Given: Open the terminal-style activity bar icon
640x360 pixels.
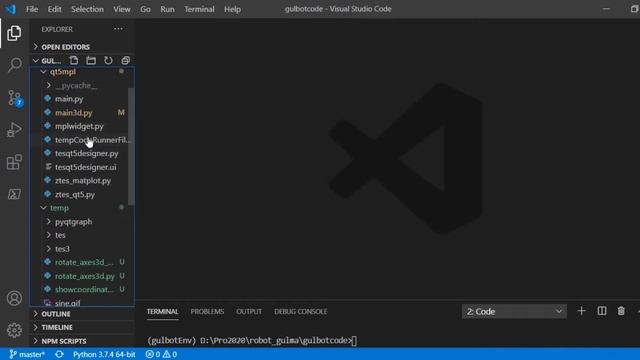Looking at the screenshot, I should pos(14,194).
